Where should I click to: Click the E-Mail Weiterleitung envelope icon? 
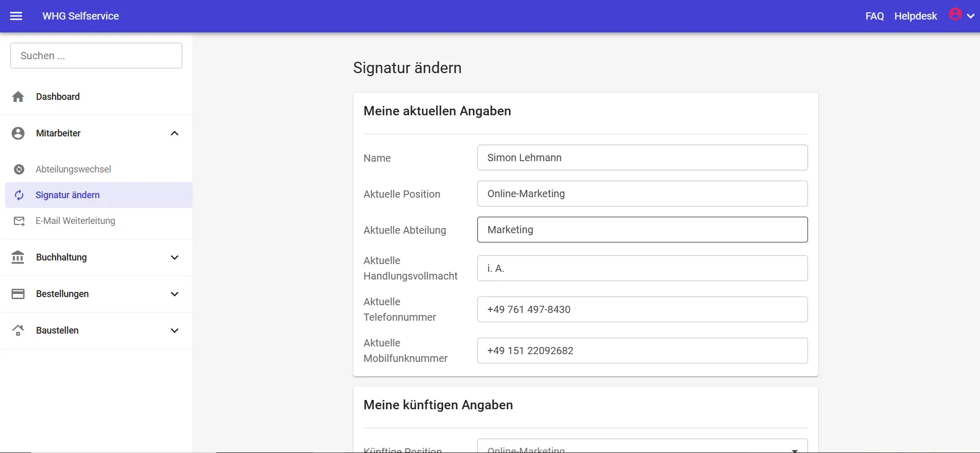[19, 221]
